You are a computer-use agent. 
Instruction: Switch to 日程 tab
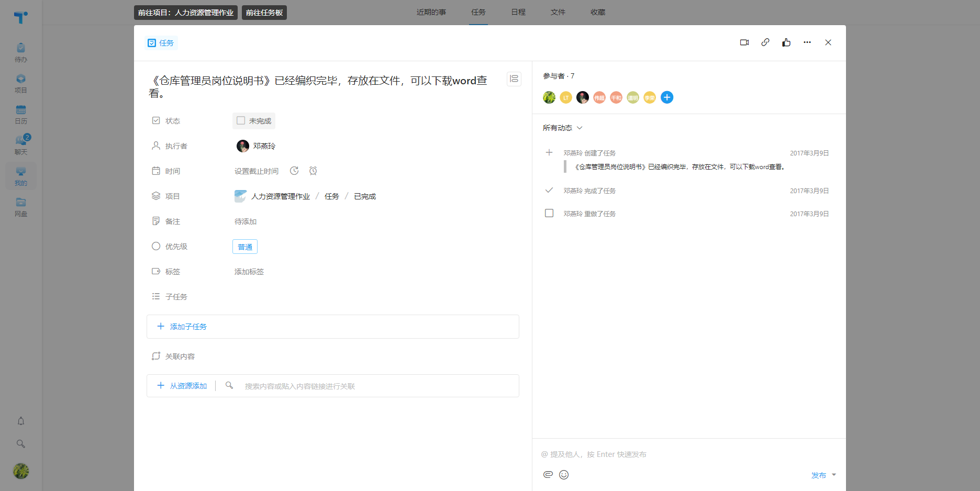click(518, 12)
